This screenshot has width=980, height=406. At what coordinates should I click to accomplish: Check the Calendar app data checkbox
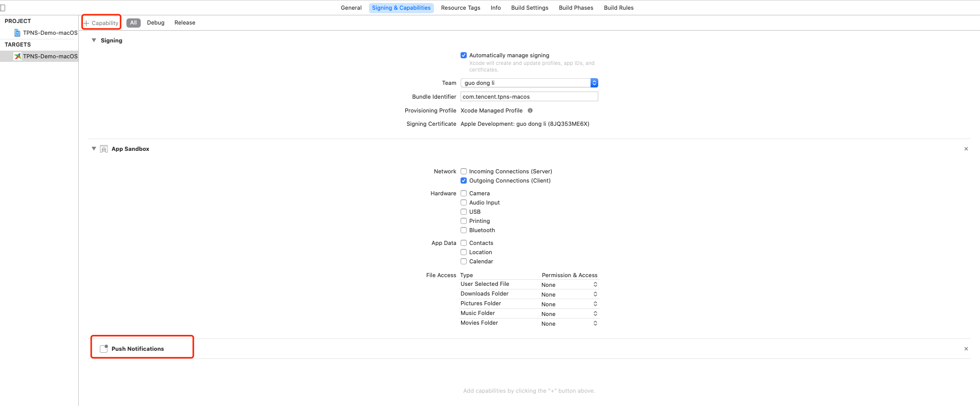[464, 261]
